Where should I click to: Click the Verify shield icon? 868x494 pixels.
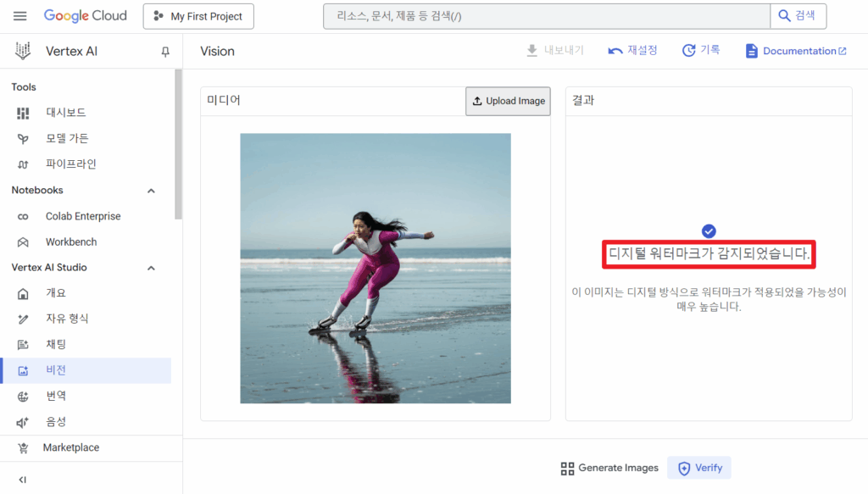(684, 469)
